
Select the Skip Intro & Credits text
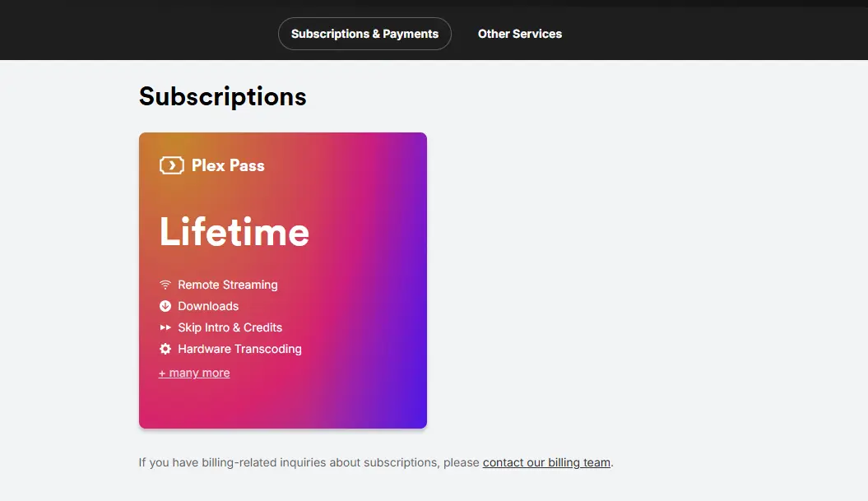coord(230,327)
